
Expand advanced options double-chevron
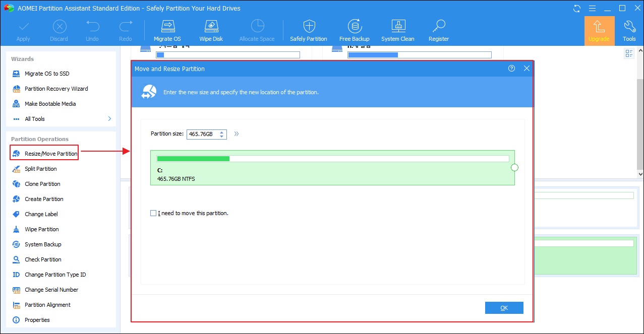pos(237,134)
